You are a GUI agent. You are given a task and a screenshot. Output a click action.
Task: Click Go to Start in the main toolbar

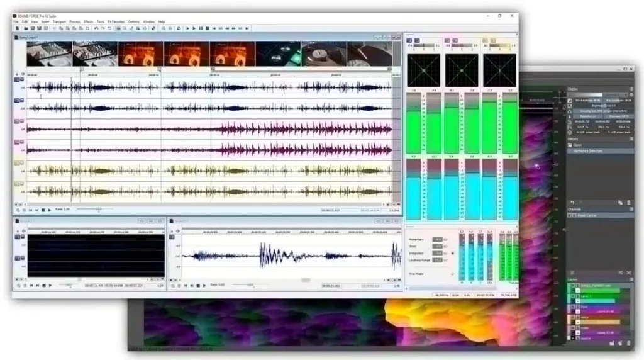214,28
